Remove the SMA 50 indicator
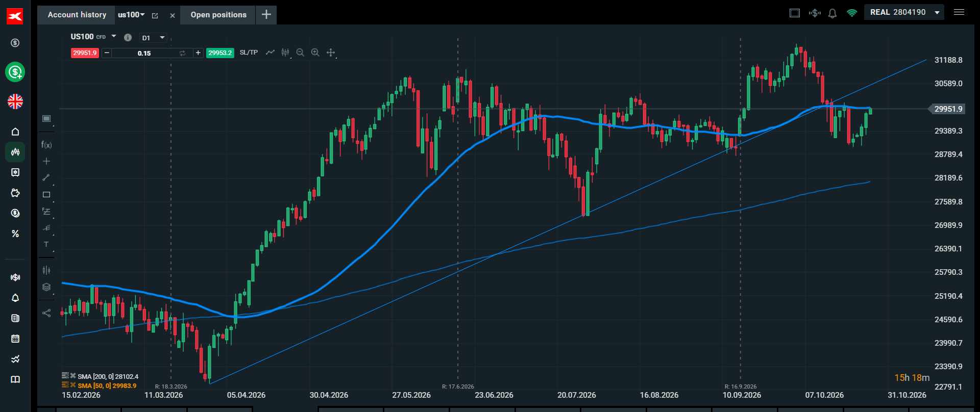 point(73,385)
